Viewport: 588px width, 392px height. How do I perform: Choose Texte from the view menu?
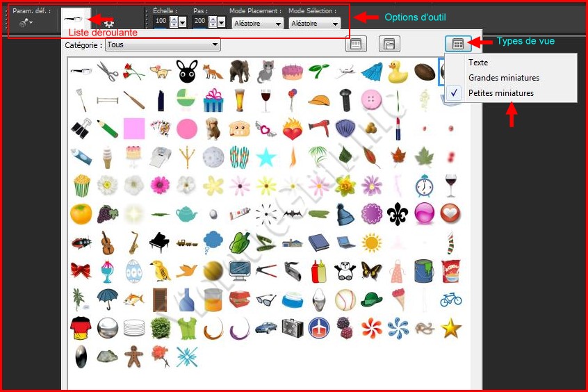(478, 63)
